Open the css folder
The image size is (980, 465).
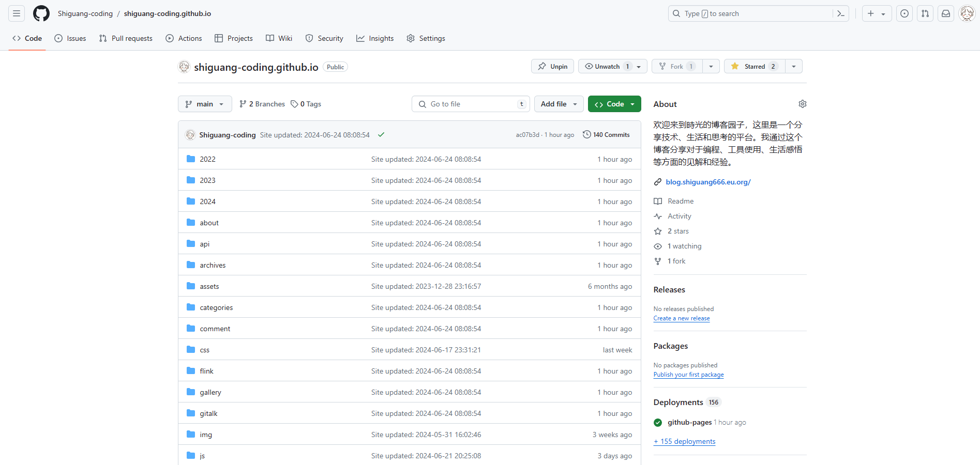click(x=205, y=350)
